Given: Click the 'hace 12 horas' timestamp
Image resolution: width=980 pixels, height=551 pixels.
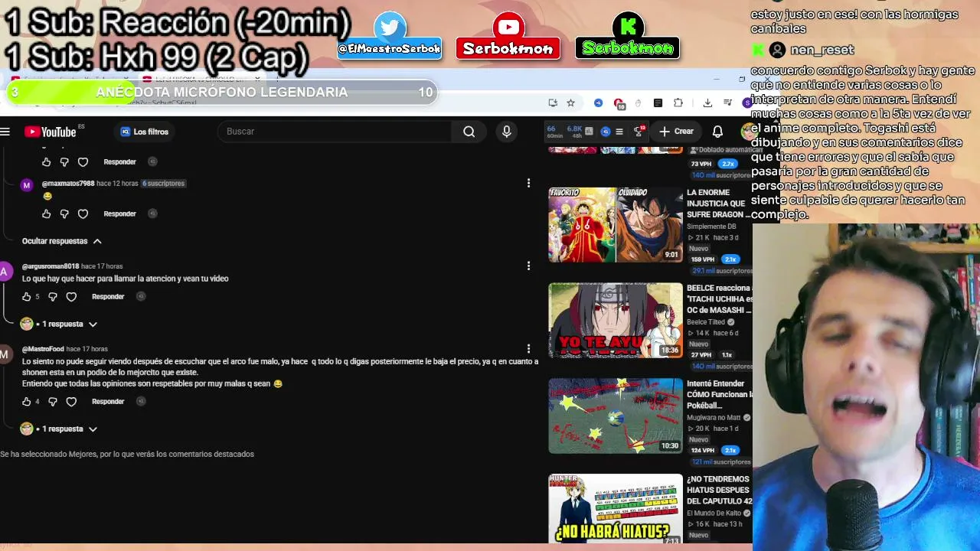Looking at the screenshot, I should coord(117,184).
